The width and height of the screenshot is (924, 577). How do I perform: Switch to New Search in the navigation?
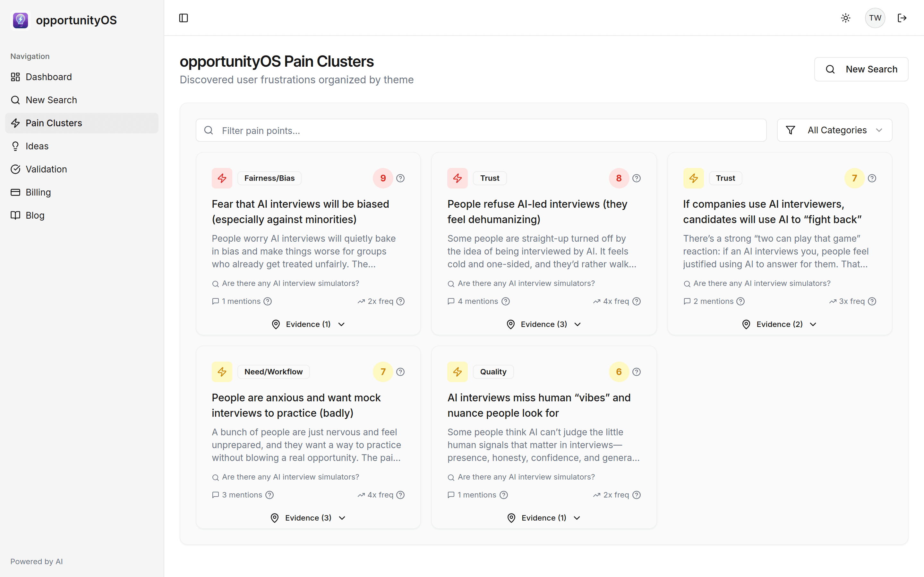[x=52, y=100]
